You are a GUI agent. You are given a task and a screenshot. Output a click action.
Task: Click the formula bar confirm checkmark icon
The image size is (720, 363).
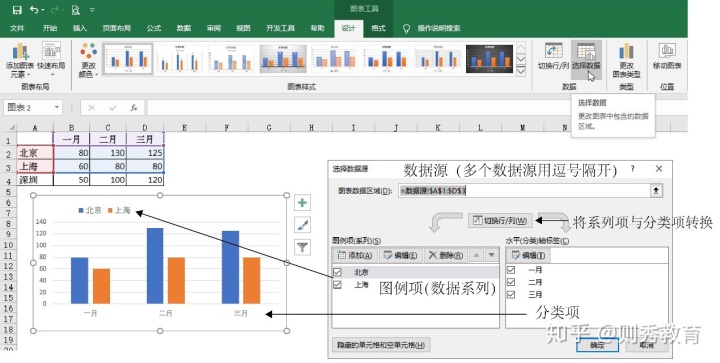[112, 107]
